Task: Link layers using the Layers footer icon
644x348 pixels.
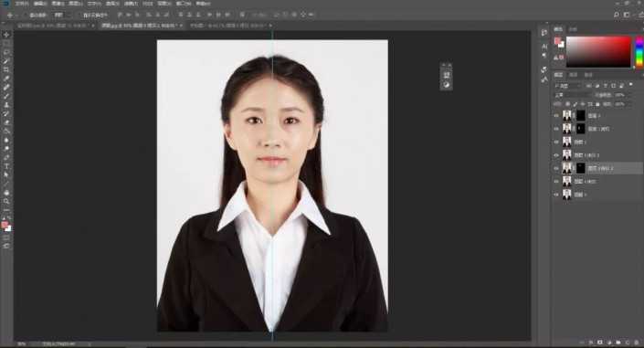Action: 582,343
